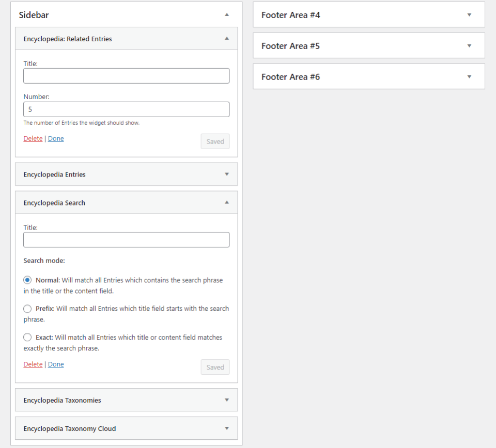Select the Prefix search mode option

[x=27, y=309]
